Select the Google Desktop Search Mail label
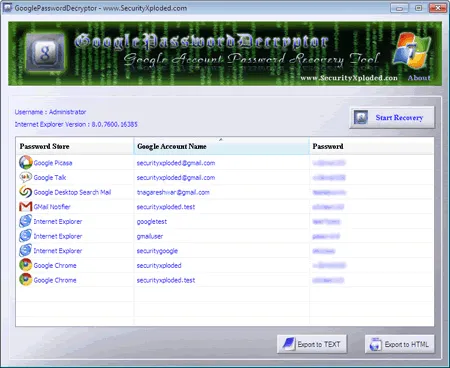This screenshot has height=368, width=450. pyautogui.click(x=72, y=192)
